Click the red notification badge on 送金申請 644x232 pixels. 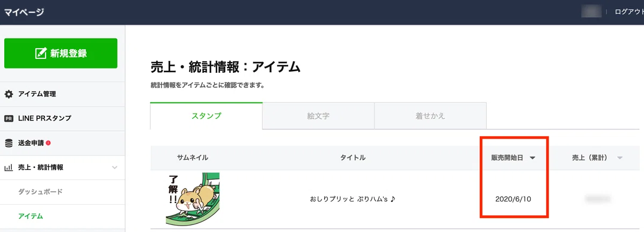coord(48,143)
